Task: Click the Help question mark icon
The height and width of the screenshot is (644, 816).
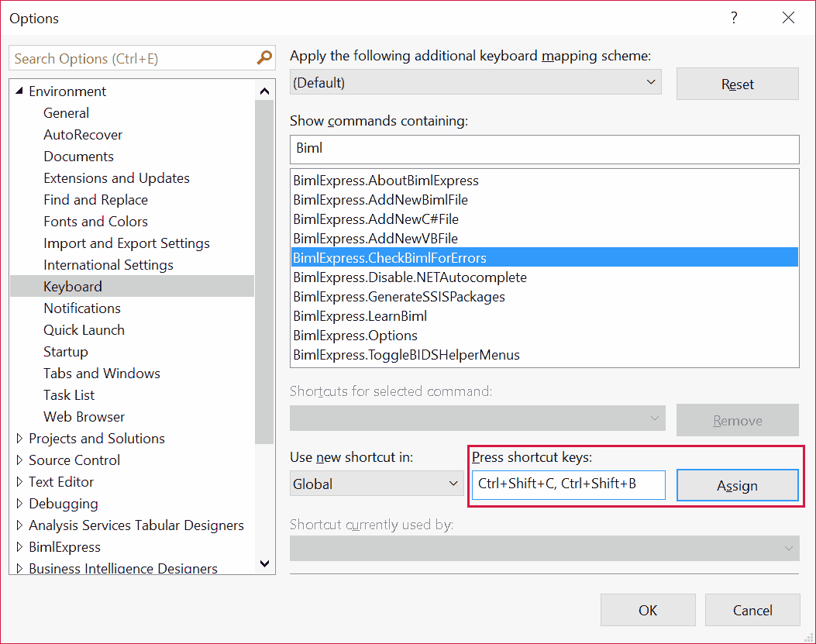Action: point(734,18)
